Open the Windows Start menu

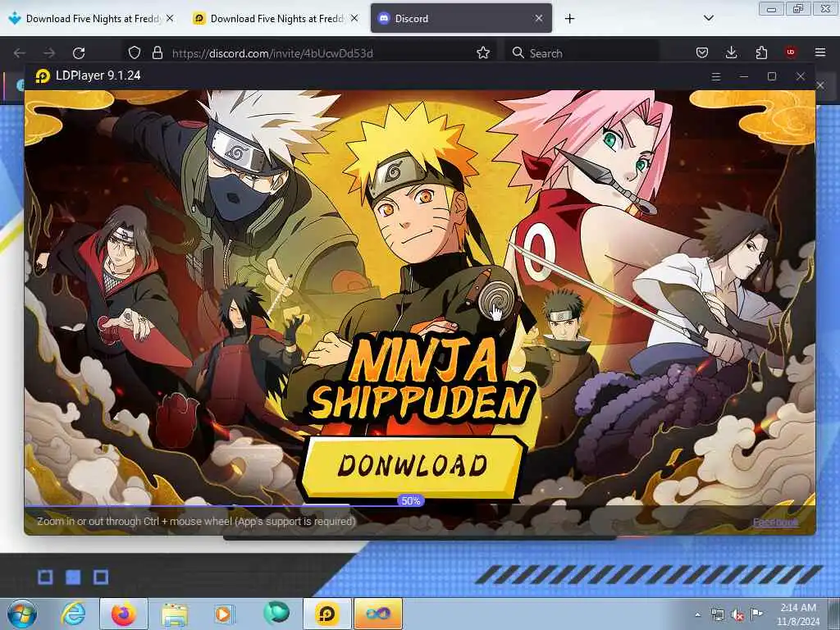coord(21,614)
